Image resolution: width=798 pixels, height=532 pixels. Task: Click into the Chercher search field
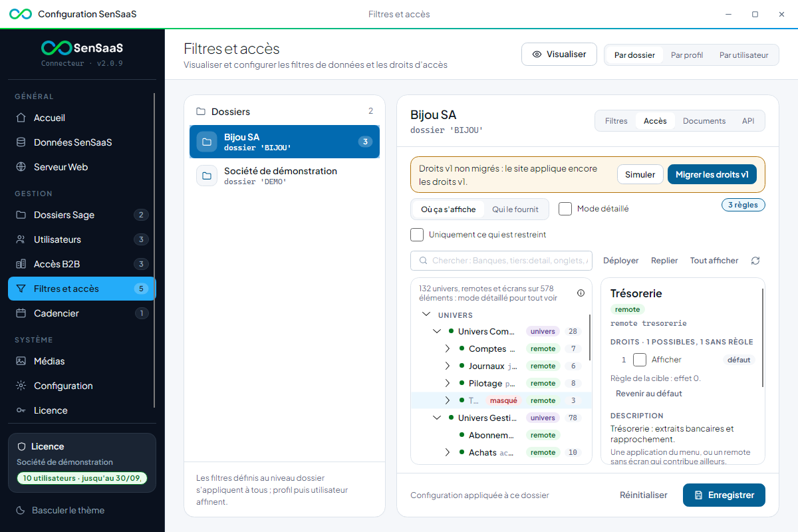[501, 261]
